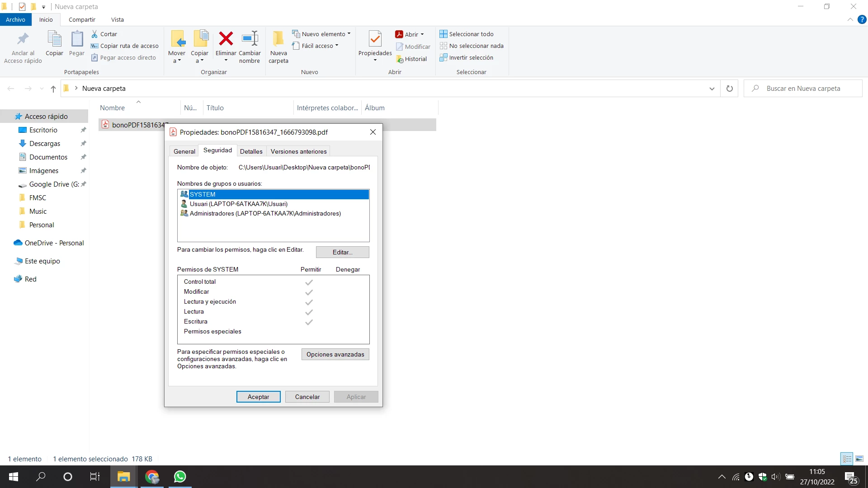This screenshot has width=868, height=488.
Task: Open WhatsApp from the taskbar
Action: click(x=180, y=477)
